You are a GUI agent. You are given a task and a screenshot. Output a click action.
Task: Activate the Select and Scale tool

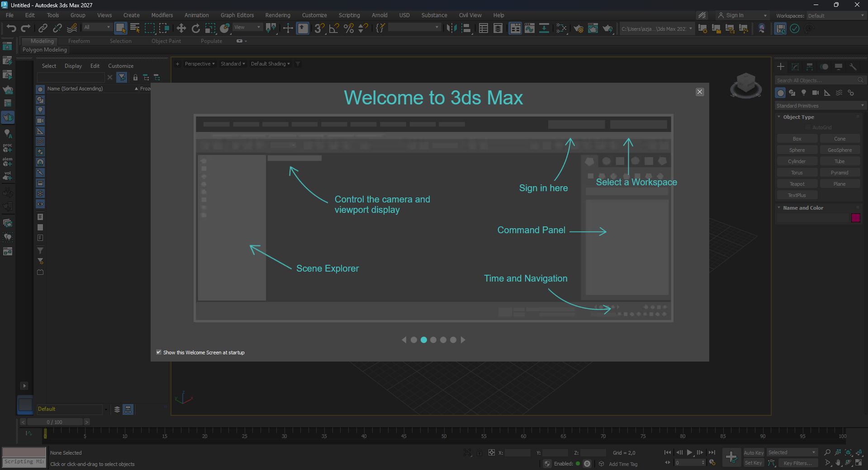pyautogui.click(x=210, y=28)
